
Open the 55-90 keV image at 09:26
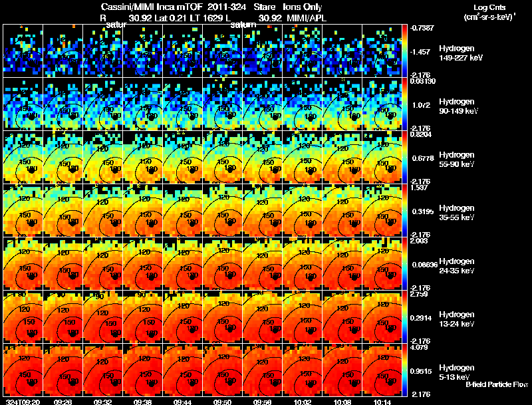(63, 158)
